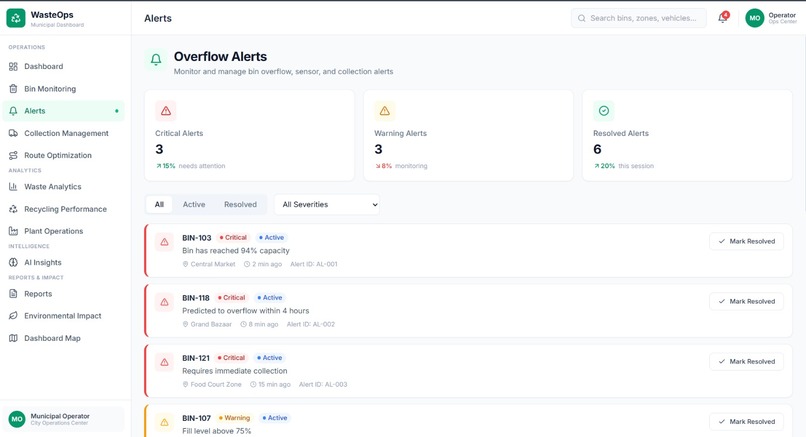The width and height of the screenshot is (806, 437).
Task: Click Municipal Operator account card
Action: 64,419
